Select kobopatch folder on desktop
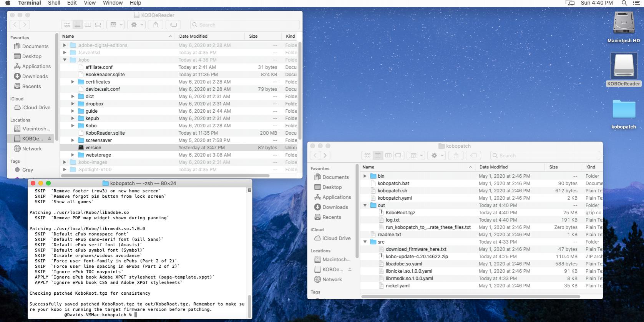 pos(624,109)
